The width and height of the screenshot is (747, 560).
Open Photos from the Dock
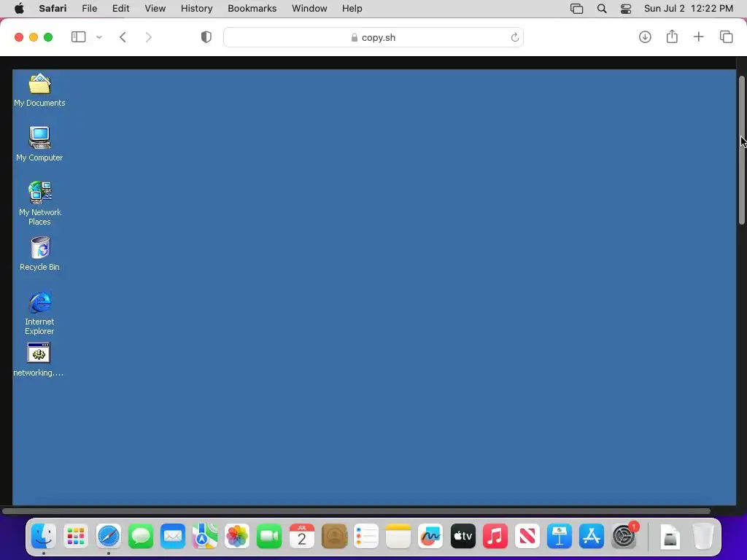(237, 537)
